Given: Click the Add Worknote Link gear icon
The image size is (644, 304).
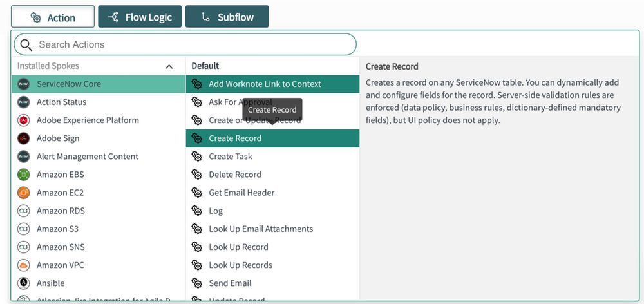Looking at the screenshot, I should click(x=196, y=84).
